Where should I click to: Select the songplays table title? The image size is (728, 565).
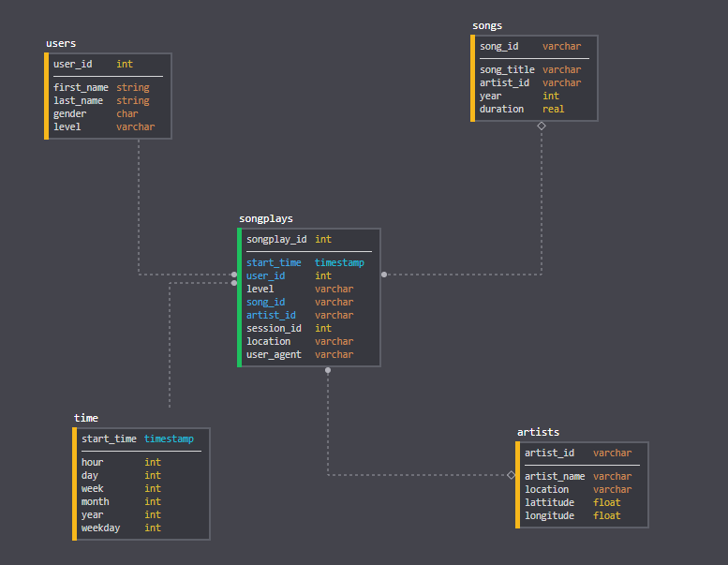(266, 218)
